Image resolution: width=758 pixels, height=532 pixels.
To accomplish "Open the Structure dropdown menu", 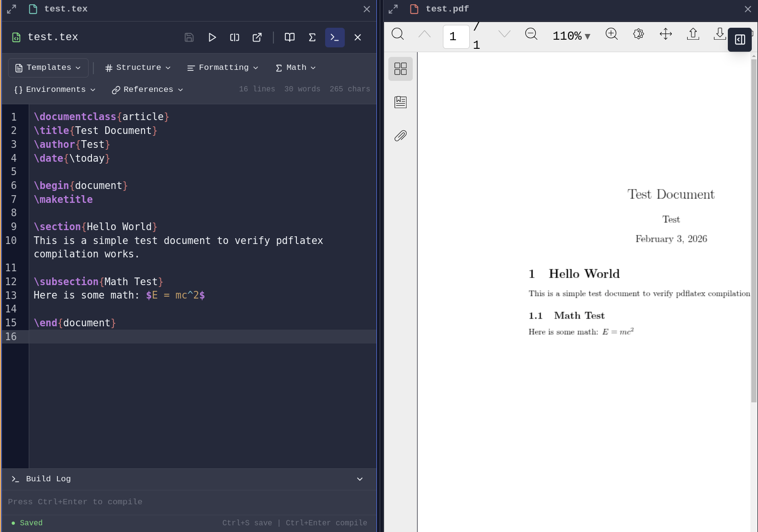I will point(137,68).
